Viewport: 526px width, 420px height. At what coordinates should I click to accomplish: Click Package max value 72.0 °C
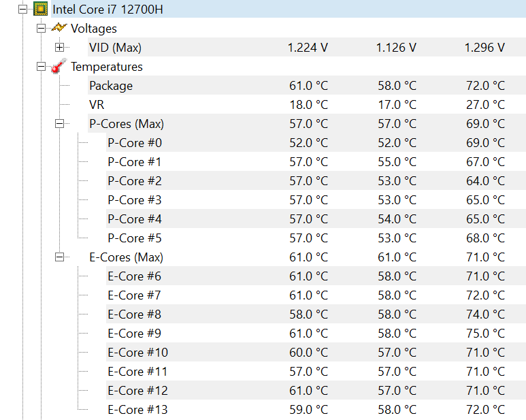coord(485,86)
